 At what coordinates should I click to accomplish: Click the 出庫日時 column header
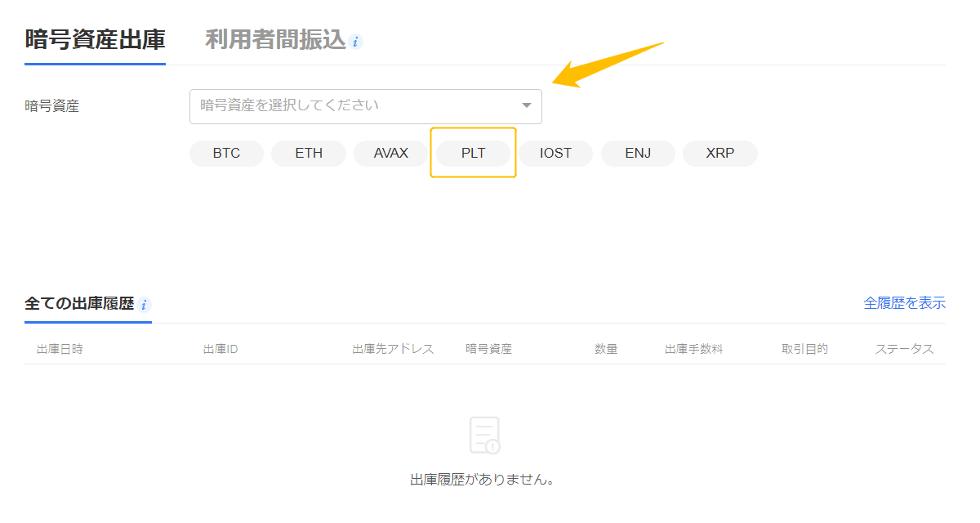pyautogui.click(x=60, y=349)
